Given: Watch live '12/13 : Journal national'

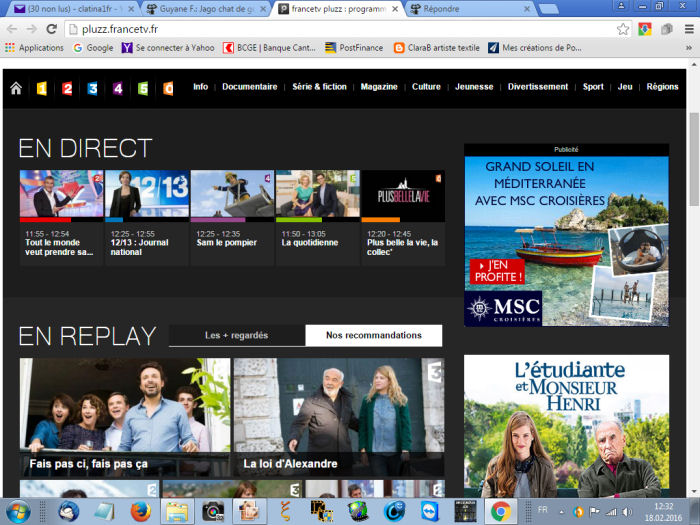Looking at the screenshot, I should [x=147, y=217].
